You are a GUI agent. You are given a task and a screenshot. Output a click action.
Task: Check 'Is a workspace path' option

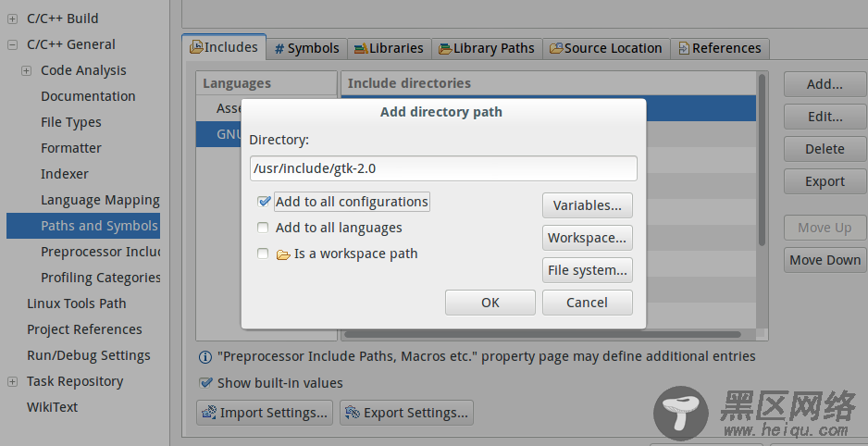click(263, 254)
